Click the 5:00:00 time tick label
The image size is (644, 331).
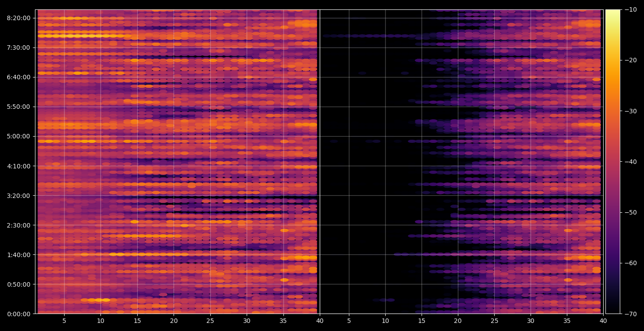pos(19,136)
